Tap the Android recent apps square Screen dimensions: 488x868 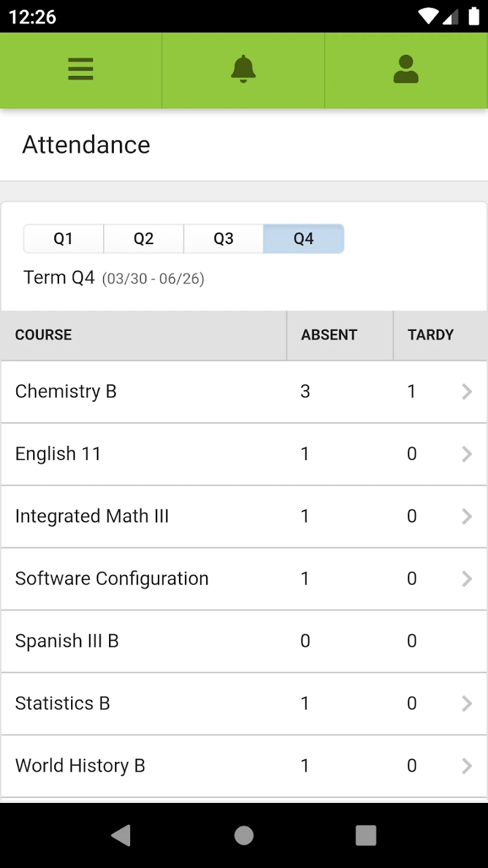click(x=366, y=835)
